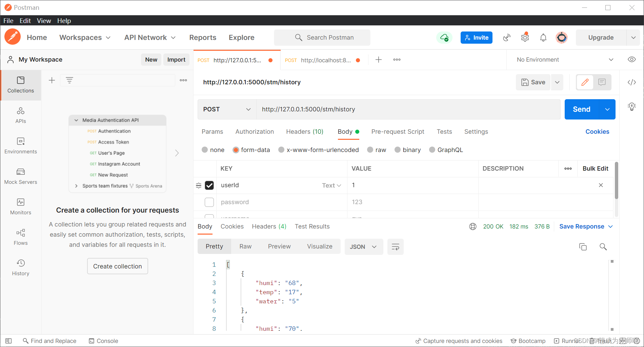The width and height of the screenshot is (644, 347).
Task: Uncheck the userId parameter checkbox
Action: 209,185
